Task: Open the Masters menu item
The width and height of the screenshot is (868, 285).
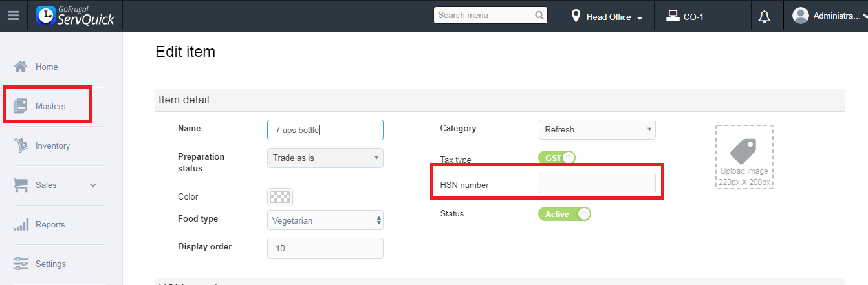Action: tap(50, 106)
